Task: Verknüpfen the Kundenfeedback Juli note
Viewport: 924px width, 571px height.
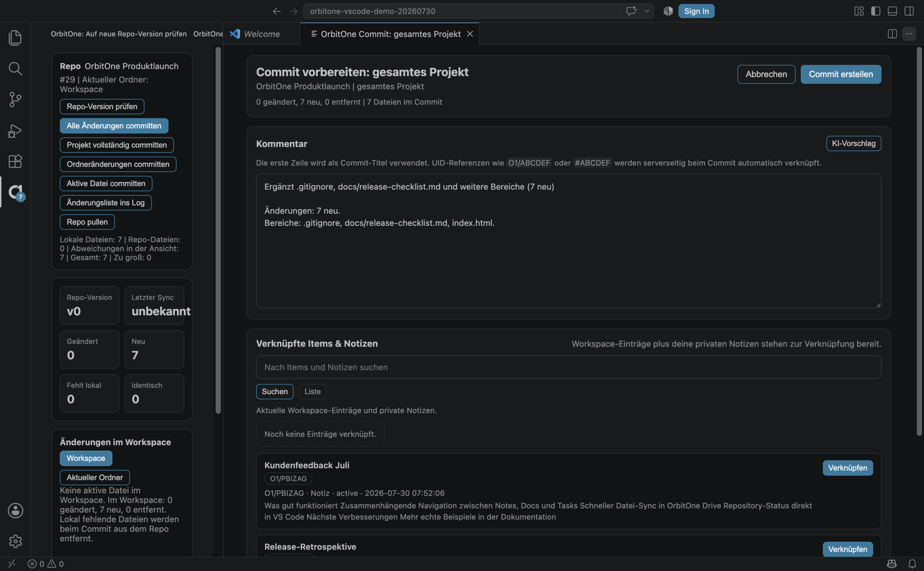Action: coord(848,468)
